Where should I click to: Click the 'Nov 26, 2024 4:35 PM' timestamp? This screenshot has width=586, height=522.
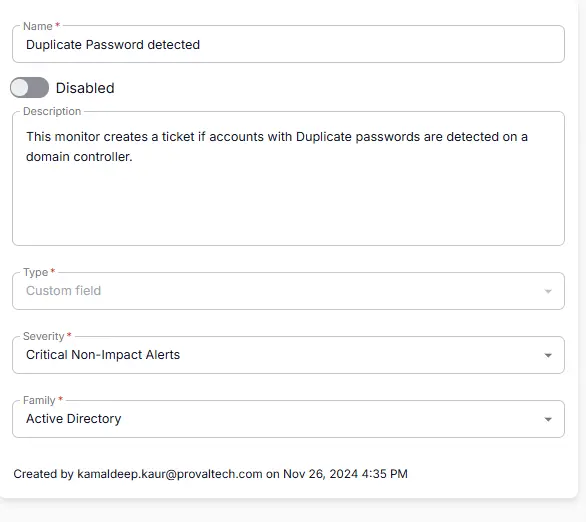pyautogui.click(x=345, y=474)
